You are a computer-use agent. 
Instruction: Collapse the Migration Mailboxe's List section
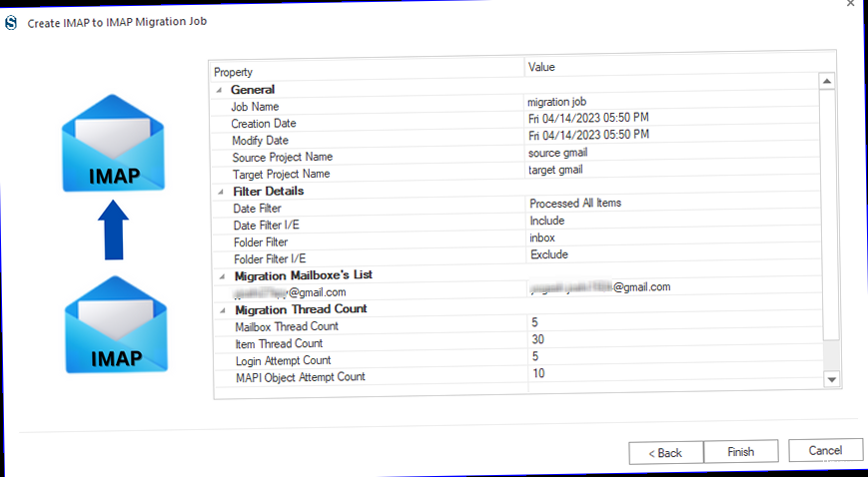pyautogui.click(x=218, y=275)
